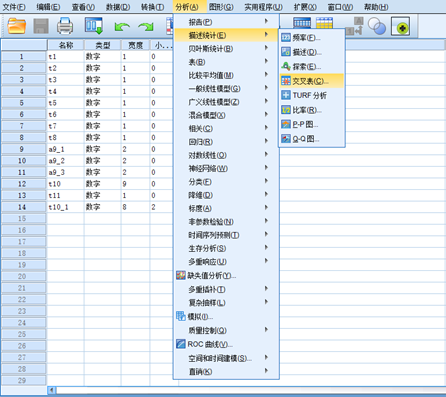Select the TURF 分析 entry
Viewport: 446px width, 397px height.
[312, 95]
